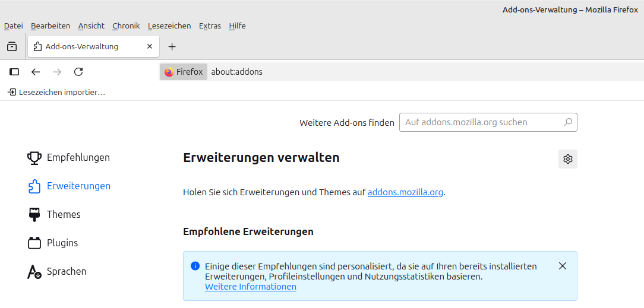Open the Erweiterungen category label
The width and height of the screenshot is (644, 308).
(x=79, y=186)
